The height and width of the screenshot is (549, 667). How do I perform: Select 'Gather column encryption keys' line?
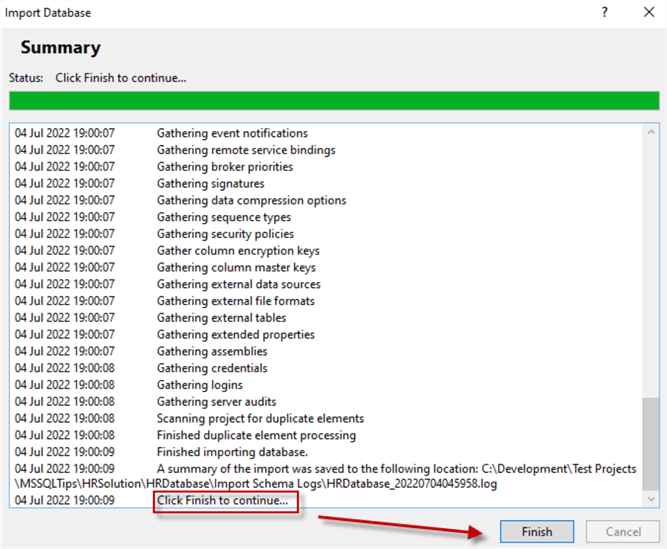tap(238, 251)
